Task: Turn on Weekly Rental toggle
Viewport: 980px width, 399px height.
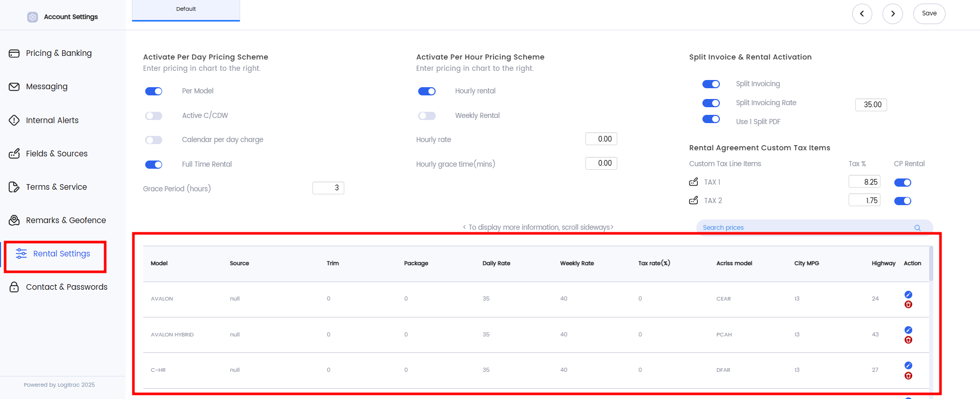Action: [x=426, y=116]
